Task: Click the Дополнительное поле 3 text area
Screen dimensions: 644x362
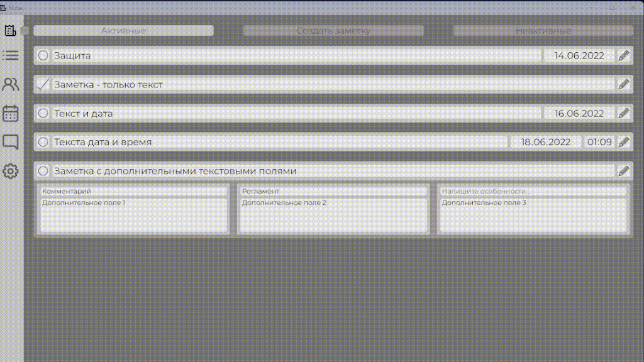Action: coord(533,215)
